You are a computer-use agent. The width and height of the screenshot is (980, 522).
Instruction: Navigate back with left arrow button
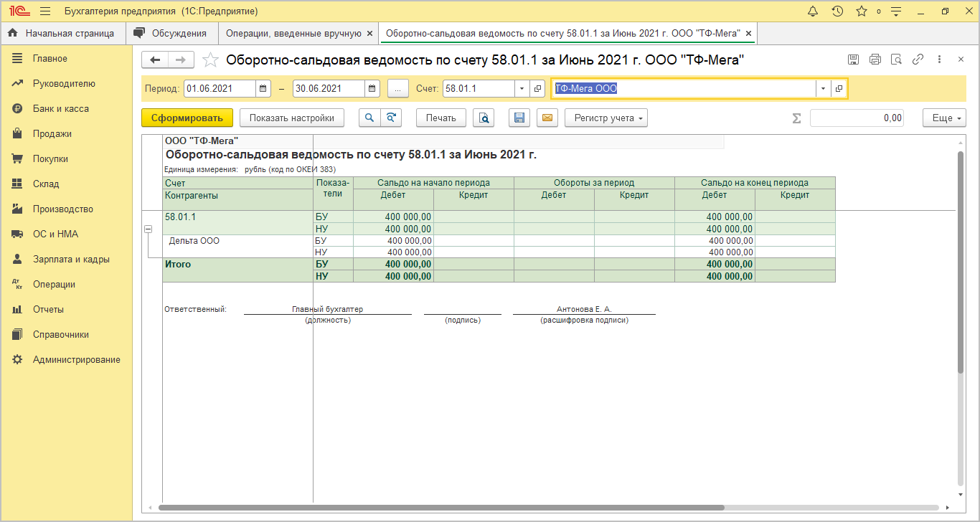(155, 60)
